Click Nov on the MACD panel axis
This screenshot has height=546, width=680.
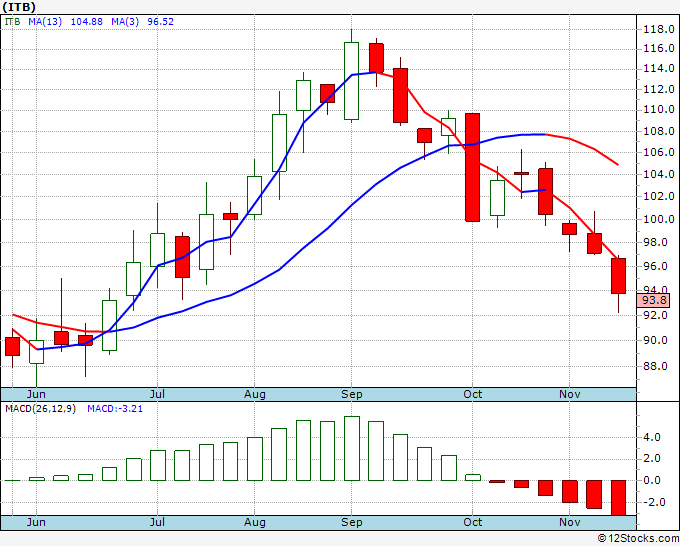pos(569,522)
